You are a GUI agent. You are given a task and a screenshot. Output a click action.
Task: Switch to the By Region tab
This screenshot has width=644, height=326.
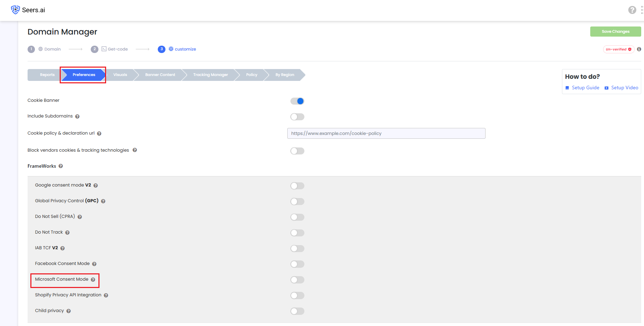285,75
